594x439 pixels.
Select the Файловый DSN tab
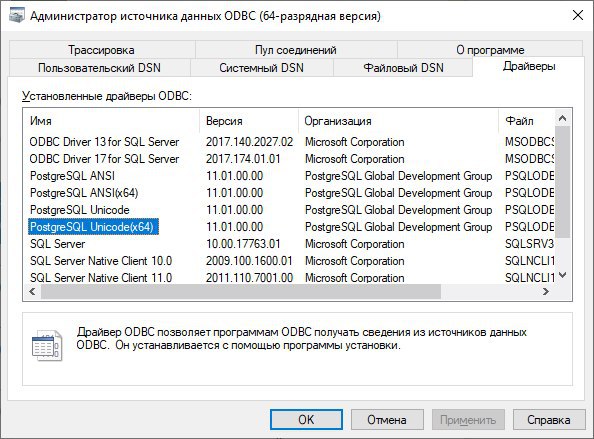point(403,68)
